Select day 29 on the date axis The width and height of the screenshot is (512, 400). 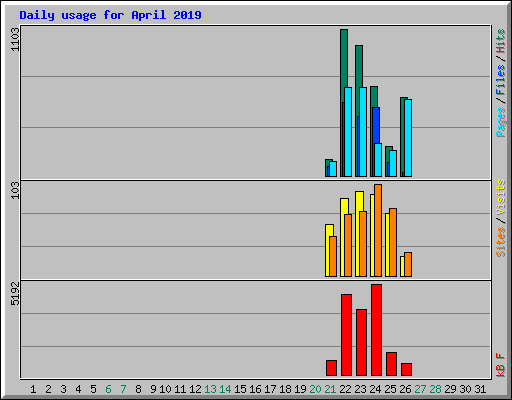coord(450,389)
